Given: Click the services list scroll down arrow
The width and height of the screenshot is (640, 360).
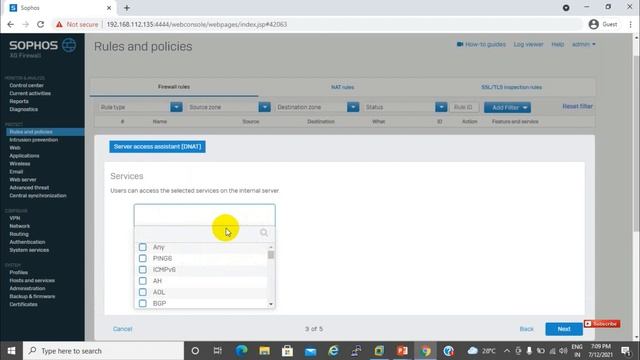Looking at the screenshot, I should coord(271,304).
